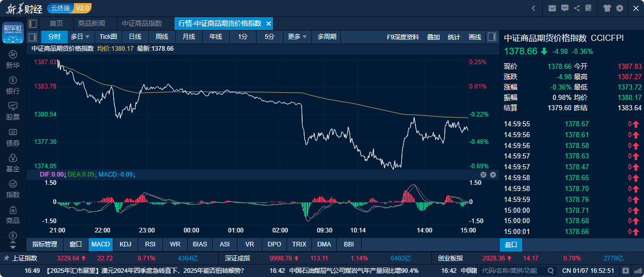644x277 pixels.
Task: Open 银行 section in left sidebar
Action: (x=13, y=85)
